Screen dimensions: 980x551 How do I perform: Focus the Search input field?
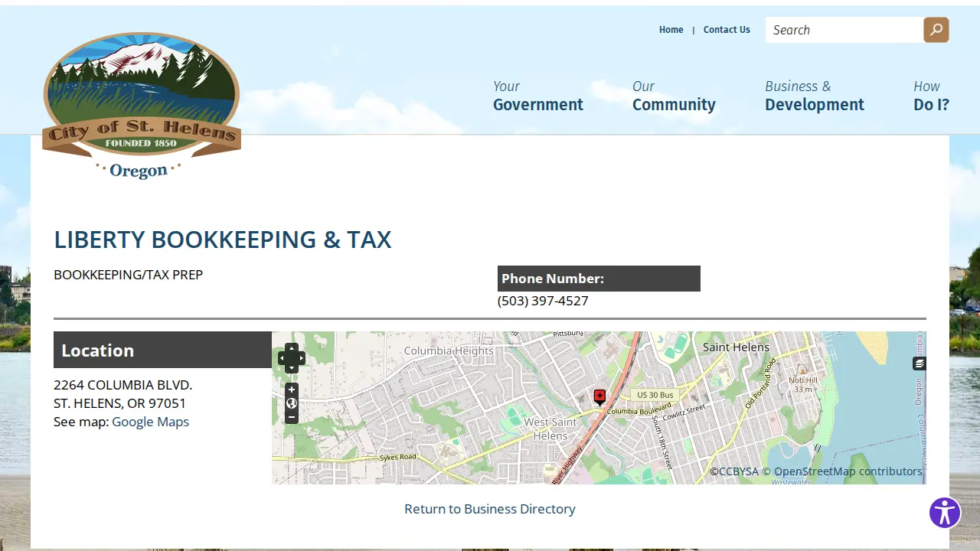(x=844, y=30)
